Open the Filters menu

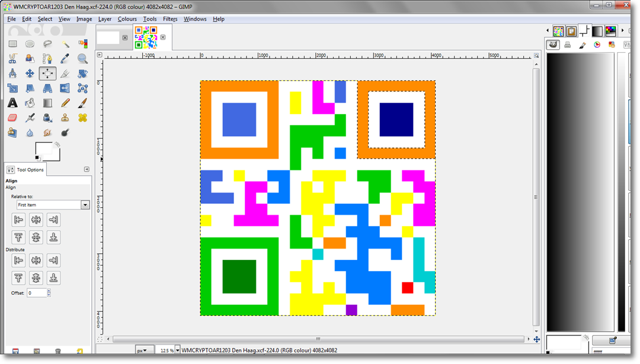[170, 19]
